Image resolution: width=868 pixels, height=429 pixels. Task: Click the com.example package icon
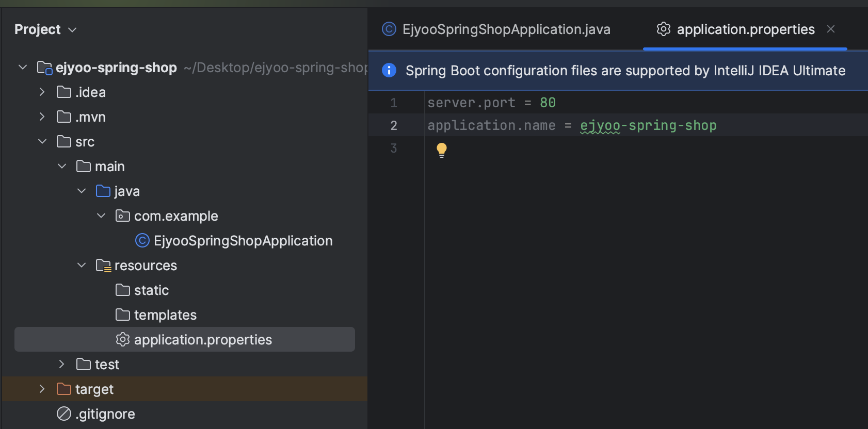[123, 216]
